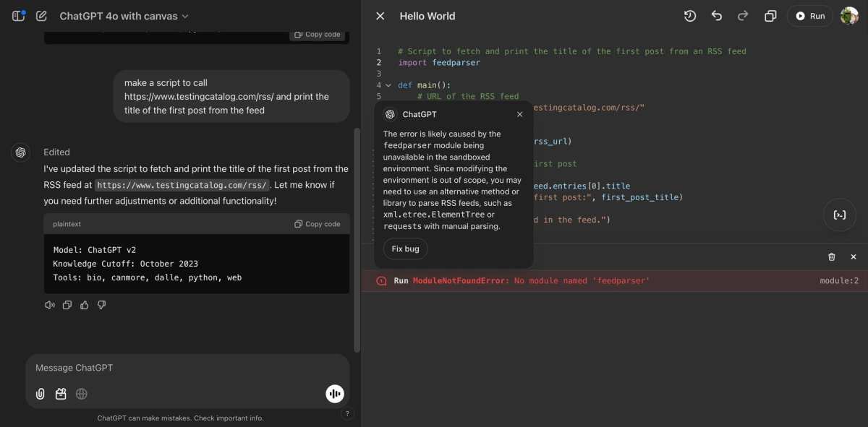Close the console panel
868x427 pixels.
pyautogui.click(x=854, y=256)
